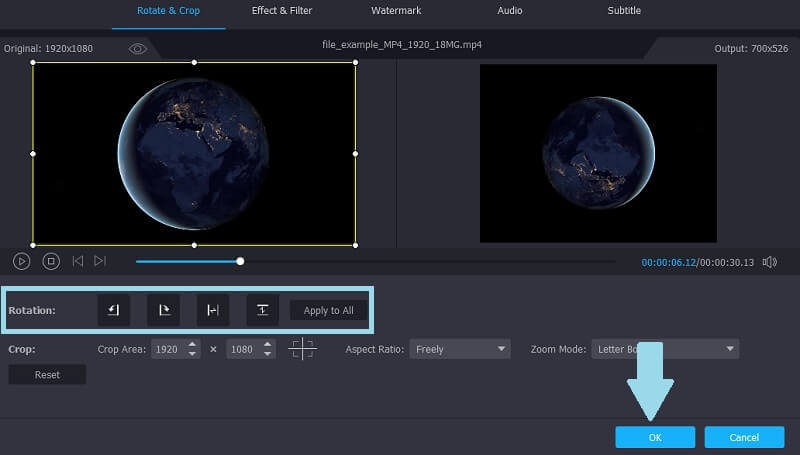Select the right-middle crop handle
Image resolution: width=800 pixels, height=455 pixels.
click(x=356, y=154)
